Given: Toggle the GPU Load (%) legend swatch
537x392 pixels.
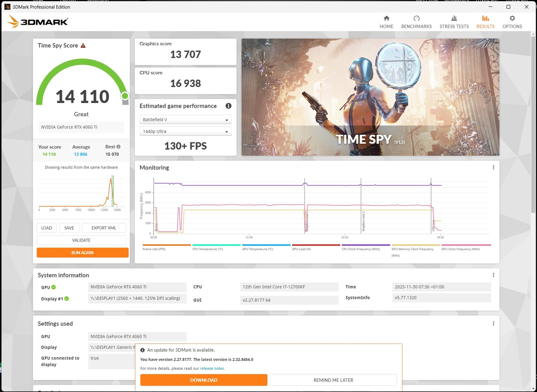Looking at the screenshot, I should 316,245.
